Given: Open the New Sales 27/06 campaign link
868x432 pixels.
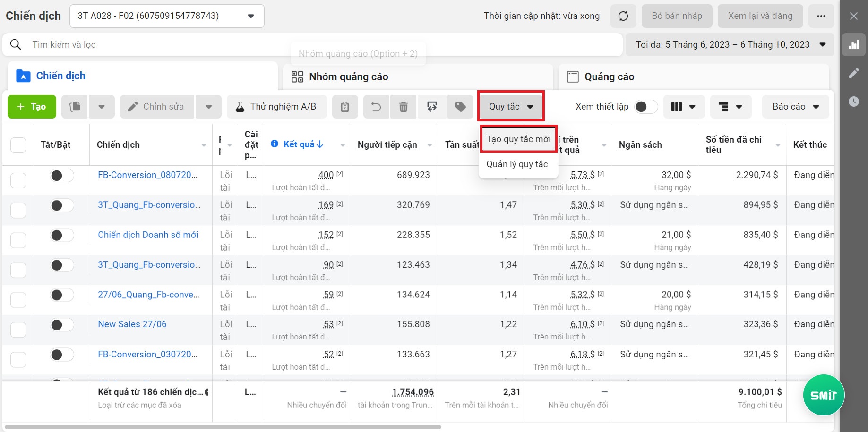Looking at the screenshot, I should pyautogui.click(x=132, y=324).
